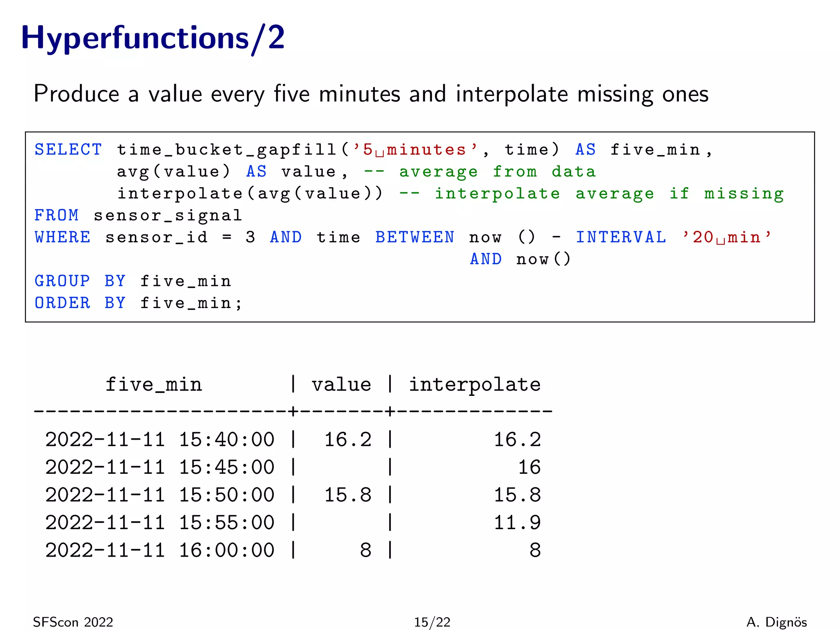Click value '15.8' in the value column
Viewport: 840px width, 630px height.
click(x=348, y=495)
